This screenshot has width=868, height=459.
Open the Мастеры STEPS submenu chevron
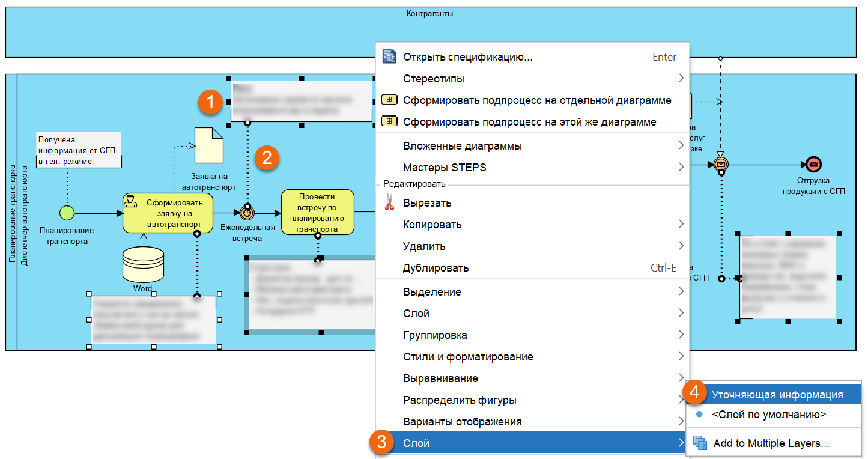[681, 167]
